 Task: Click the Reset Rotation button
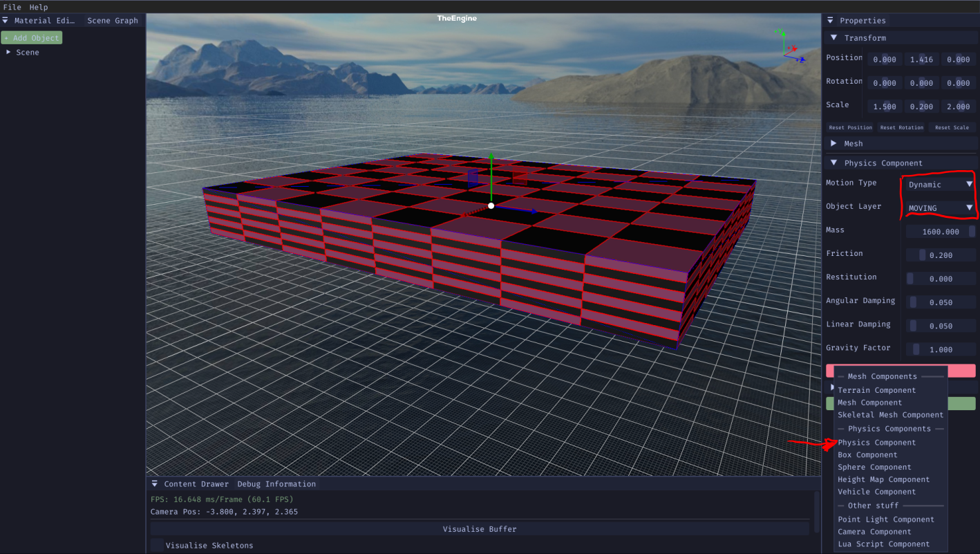tap(902, 127)
